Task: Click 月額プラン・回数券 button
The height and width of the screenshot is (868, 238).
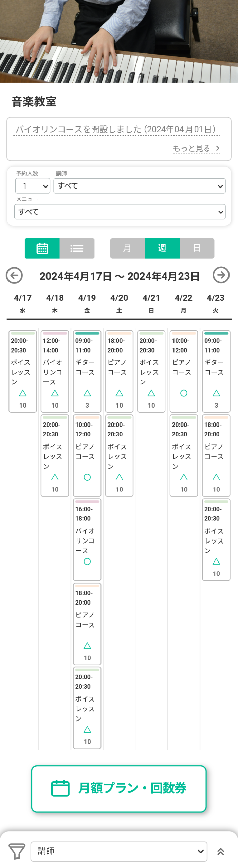Action: [x=119, y=788]
